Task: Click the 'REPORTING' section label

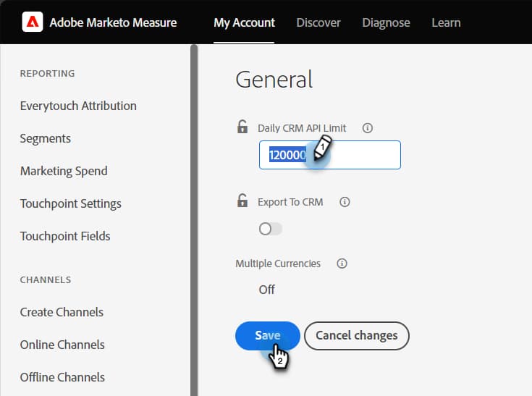Action: pos(48,73)
